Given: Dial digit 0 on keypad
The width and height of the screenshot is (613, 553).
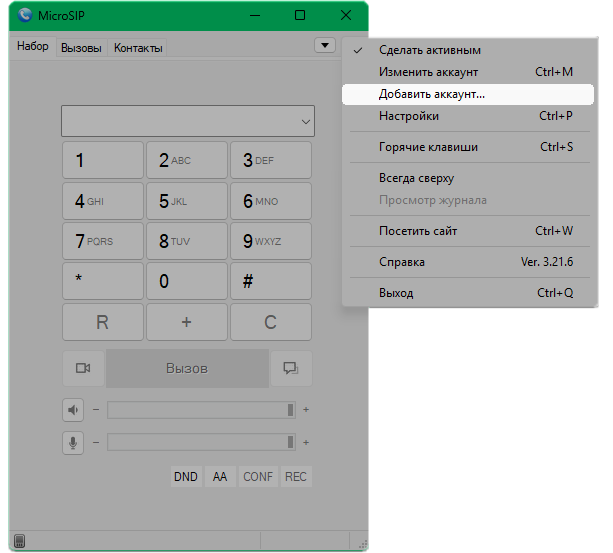Looking at the screenshot, I should (x=187, y=281).
